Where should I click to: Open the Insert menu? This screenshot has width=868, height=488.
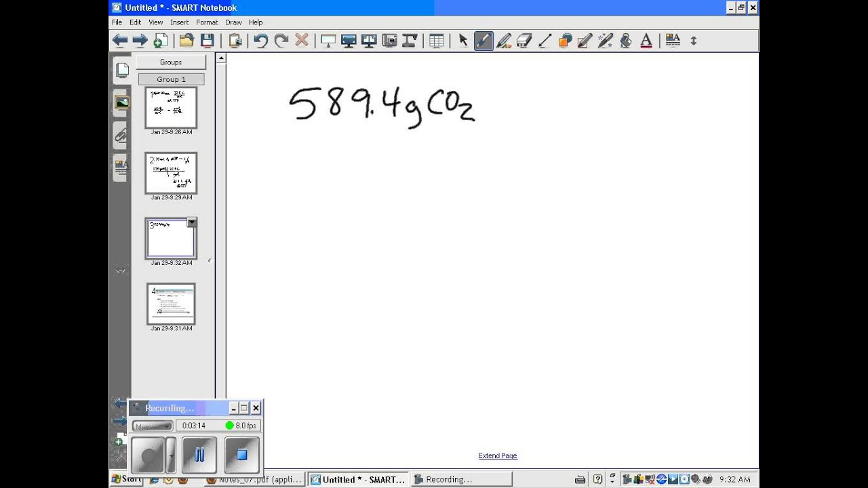tap(179, 22)
